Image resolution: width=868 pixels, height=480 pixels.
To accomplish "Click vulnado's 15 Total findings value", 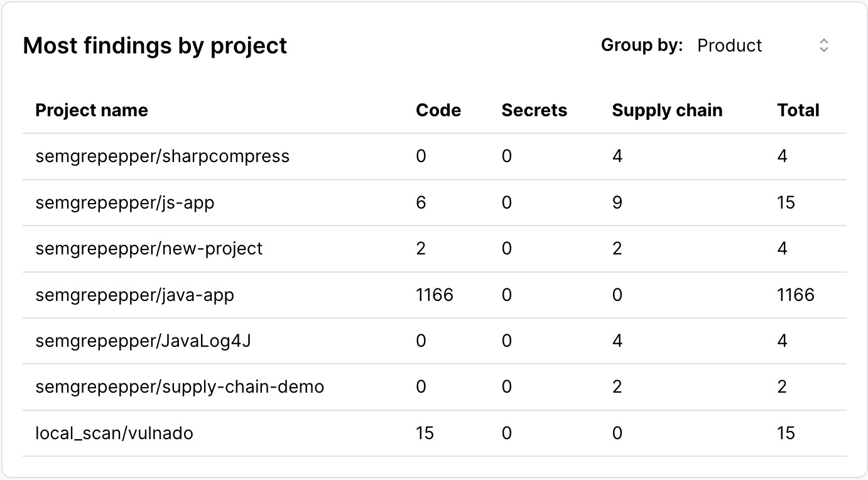I will click(x=786, y=433).
